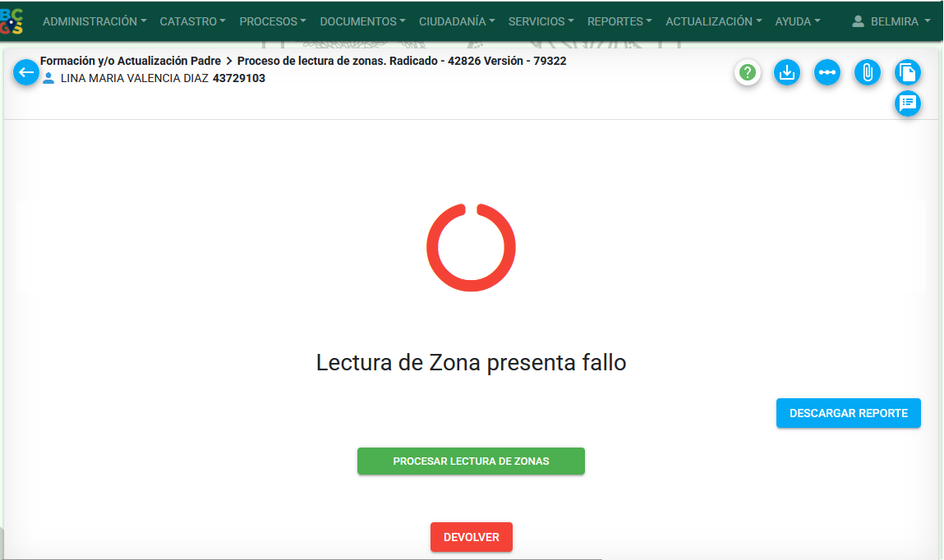Open the CIUDADANÍA menu
Screen dimensions: 944x560
(x=457, y=21)
